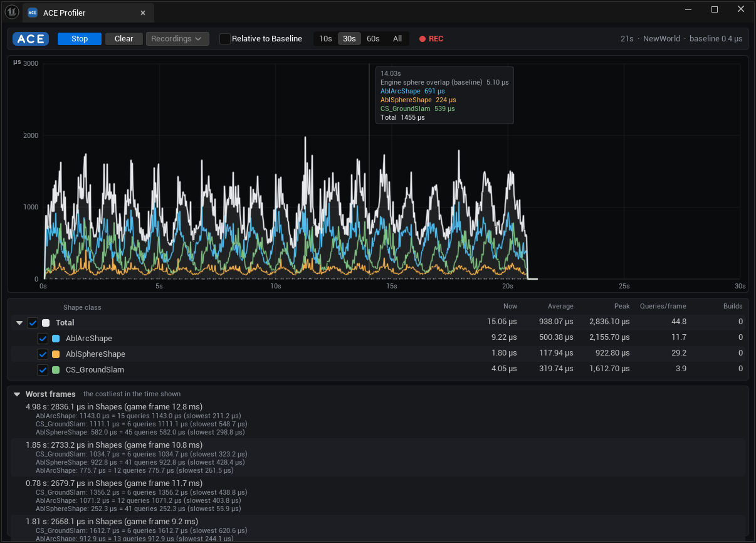This screenshot has width=756, height=543.
Task: Click the 10s mark on the chart axis
Action: (x=275, y=287)
